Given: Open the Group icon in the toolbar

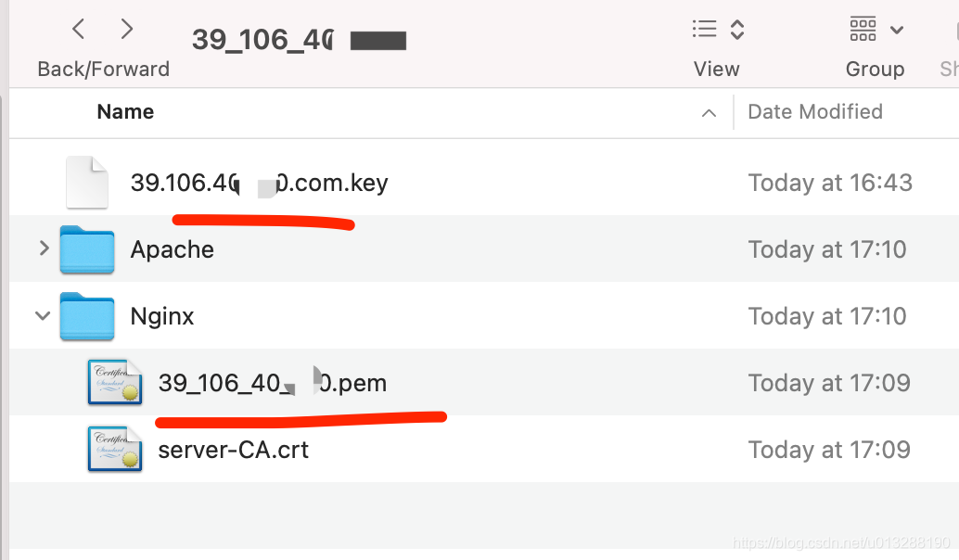Looking at the screenshot, I should pos(863,29).
